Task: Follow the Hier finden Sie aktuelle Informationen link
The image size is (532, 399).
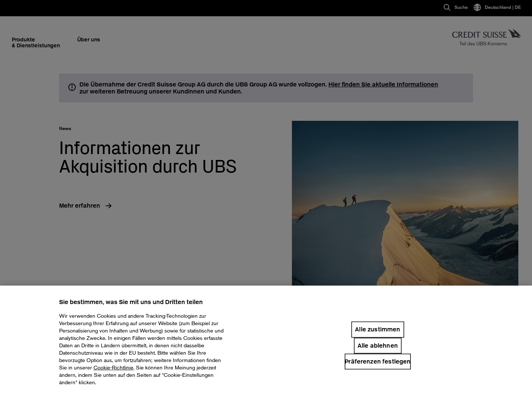Action: [383, 84]
